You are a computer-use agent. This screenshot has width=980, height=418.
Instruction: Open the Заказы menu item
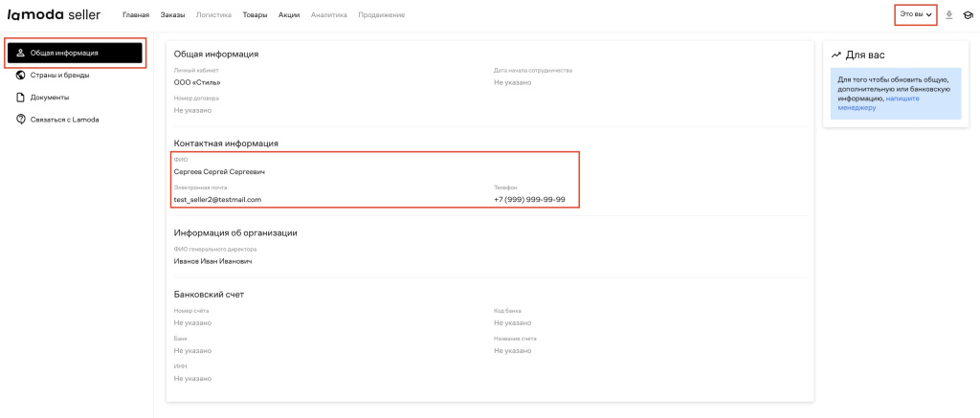pyautogui.click(x=172, y=15)
